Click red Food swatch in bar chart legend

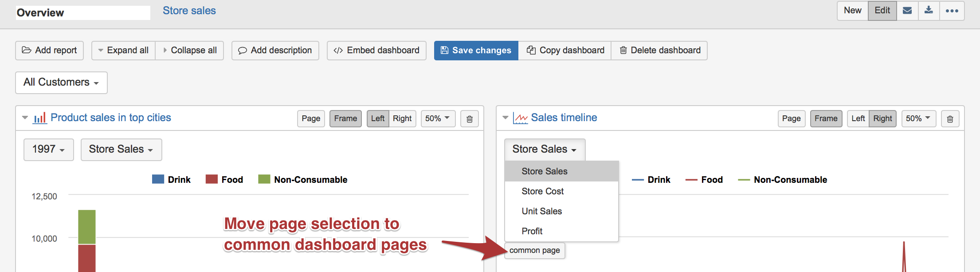point(212,179)
